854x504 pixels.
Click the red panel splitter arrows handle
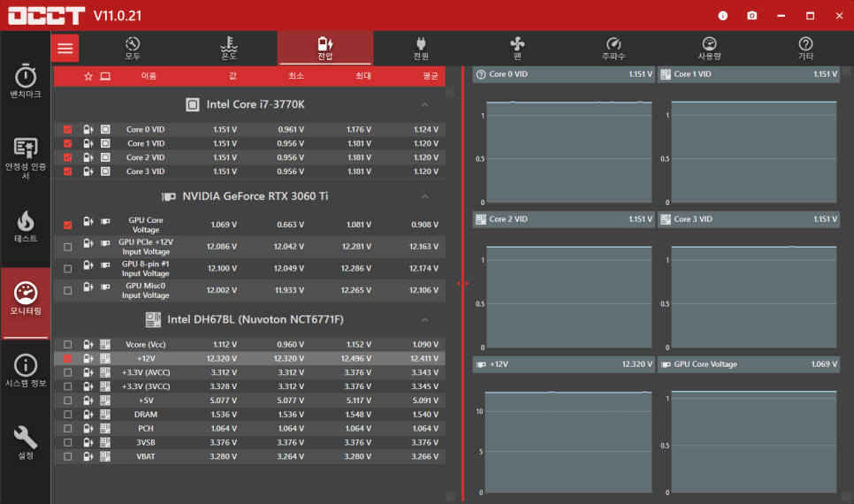tap(463, 283)
